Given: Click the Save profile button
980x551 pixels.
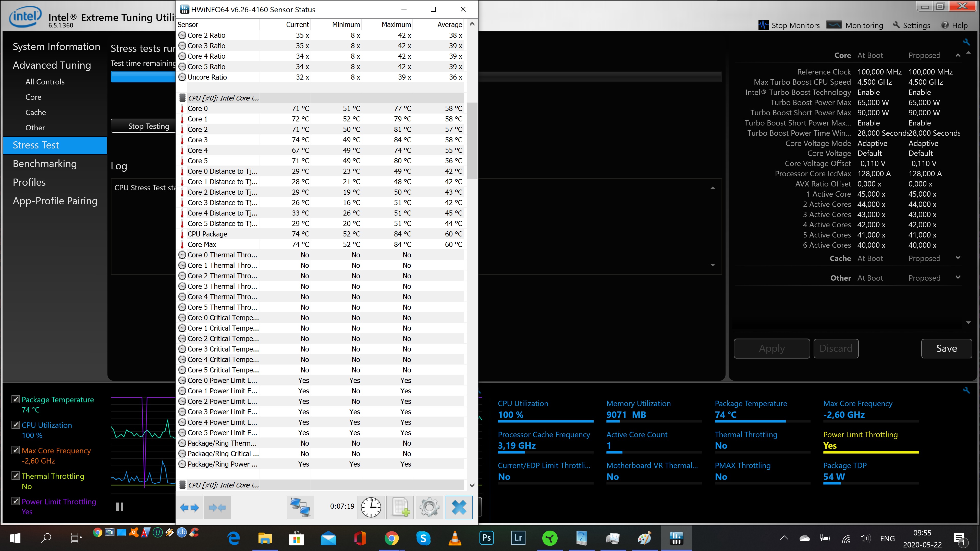Looking at the screenshot, I should (946, 348).
